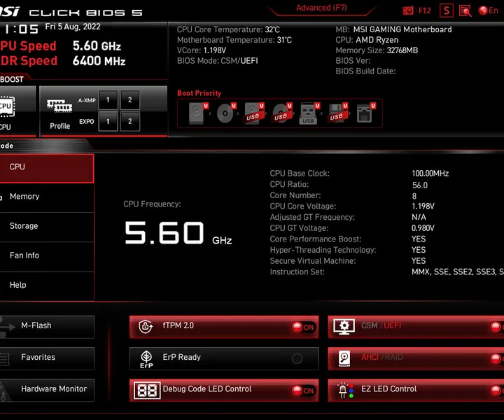Select the hard drive boot device icon

pos(197,113)
